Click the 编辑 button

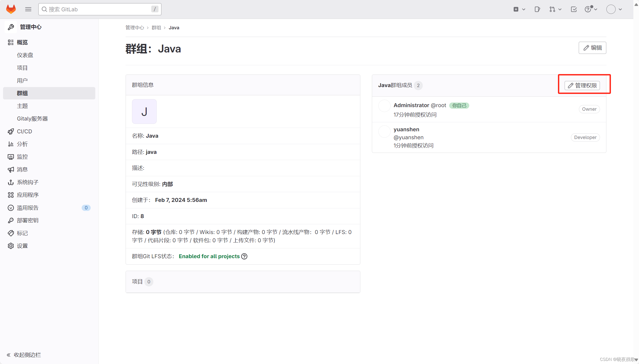(x=592, y=48)
